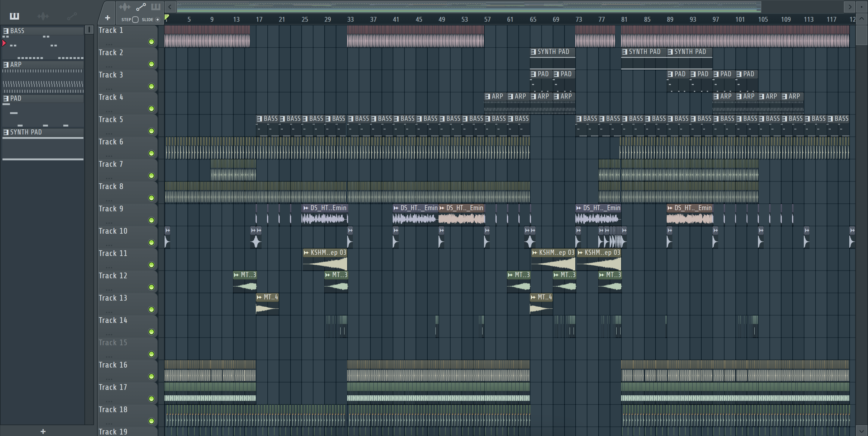Mute Track 18 with its green LED

(151, 421)
